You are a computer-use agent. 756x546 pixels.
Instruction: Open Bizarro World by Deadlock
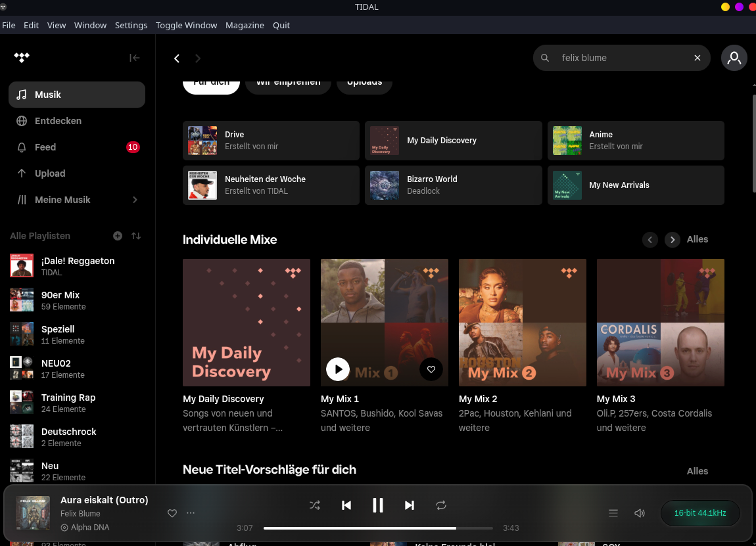[453, 185]
